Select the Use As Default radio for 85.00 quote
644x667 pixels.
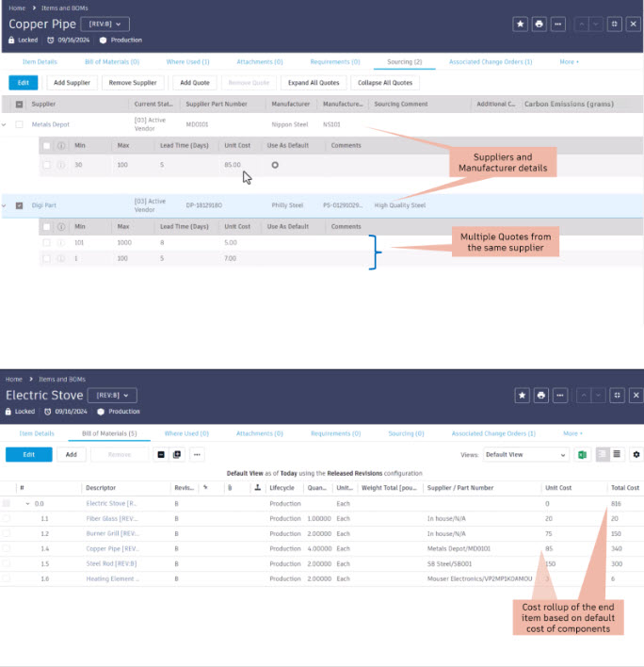(275, 165)
